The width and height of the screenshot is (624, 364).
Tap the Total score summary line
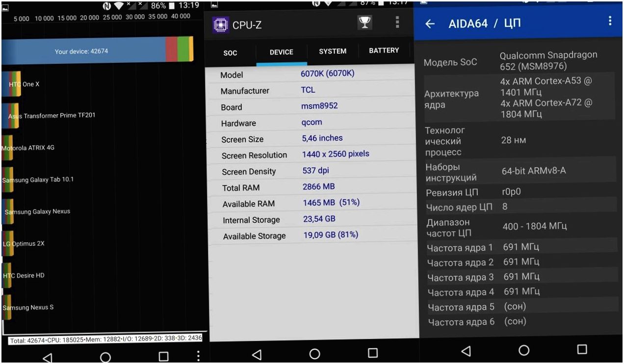click(105, 339)
